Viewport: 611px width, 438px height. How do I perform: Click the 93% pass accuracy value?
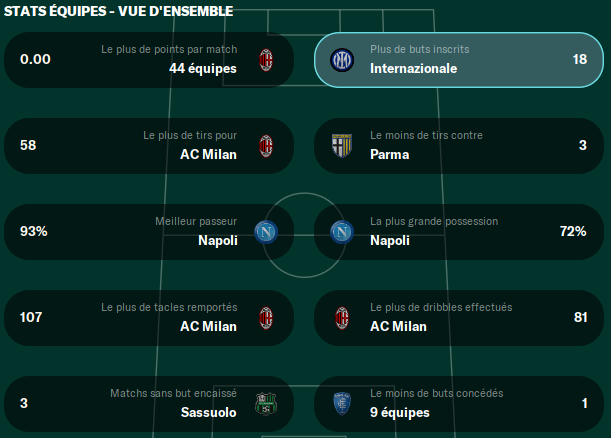click(x=34, y=231)
